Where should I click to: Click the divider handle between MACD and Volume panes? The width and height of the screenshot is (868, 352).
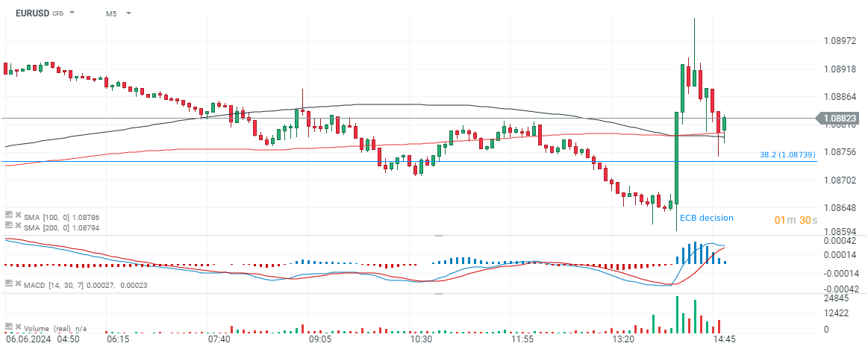click(x=439, y=293)
